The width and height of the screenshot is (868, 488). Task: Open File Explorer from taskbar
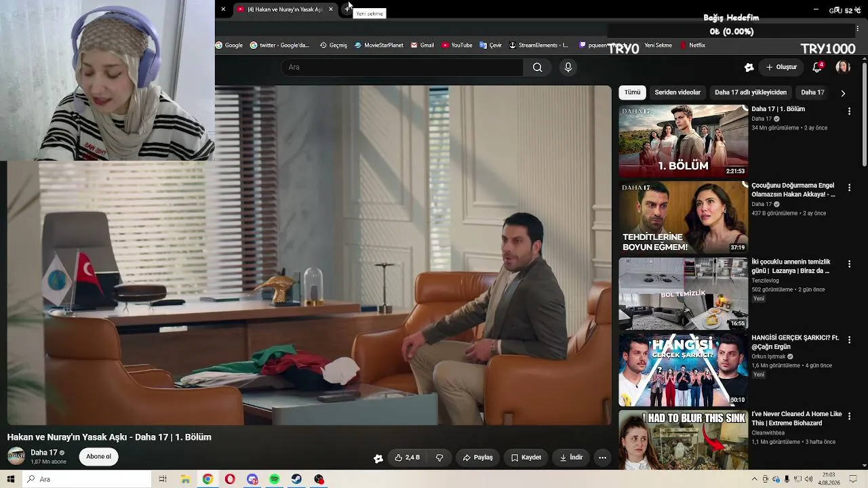[x=185, y=479]
